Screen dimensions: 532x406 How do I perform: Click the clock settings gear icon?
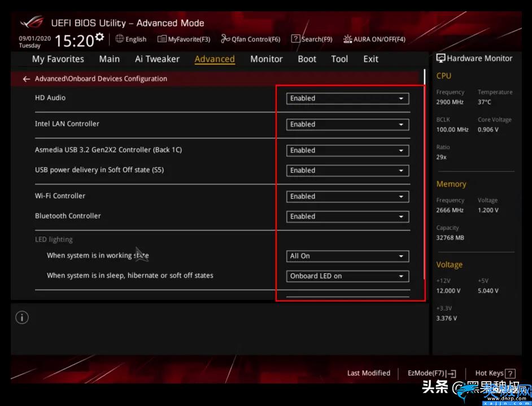[x=99, y=37]
